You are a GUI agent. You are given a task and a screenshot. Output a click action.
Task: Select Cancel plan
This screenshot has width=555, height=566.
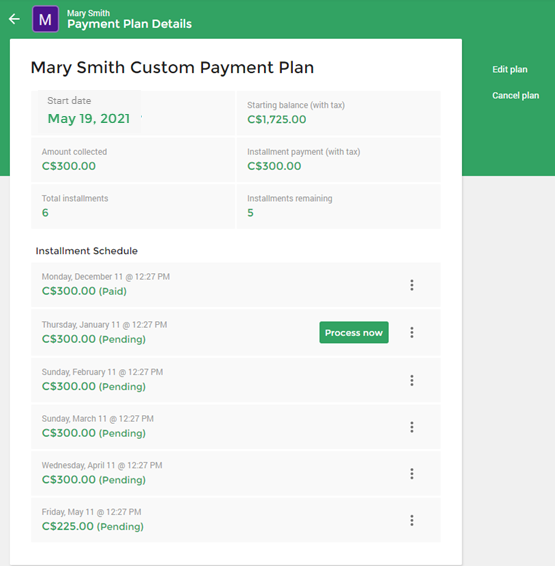point(515,95)
